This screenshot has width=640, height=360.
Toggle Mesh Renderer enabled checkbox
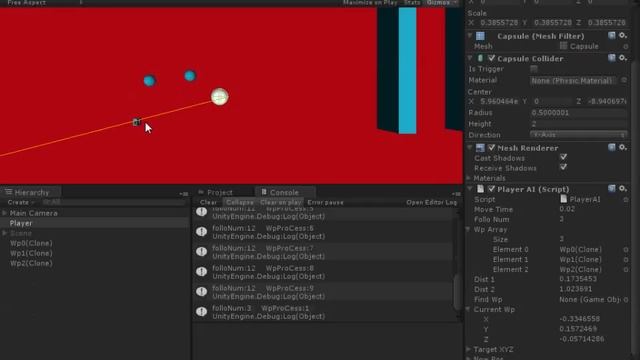(491, 148)
